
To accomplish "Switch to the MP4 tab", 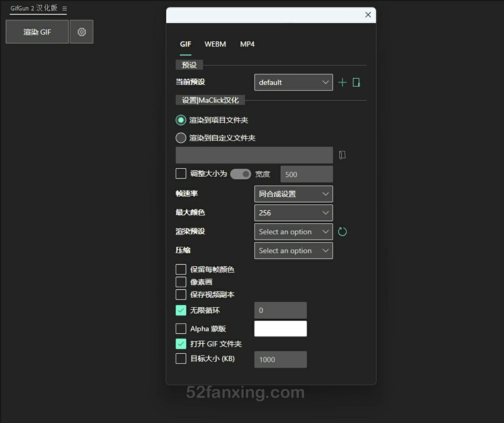I will point(247,44).
